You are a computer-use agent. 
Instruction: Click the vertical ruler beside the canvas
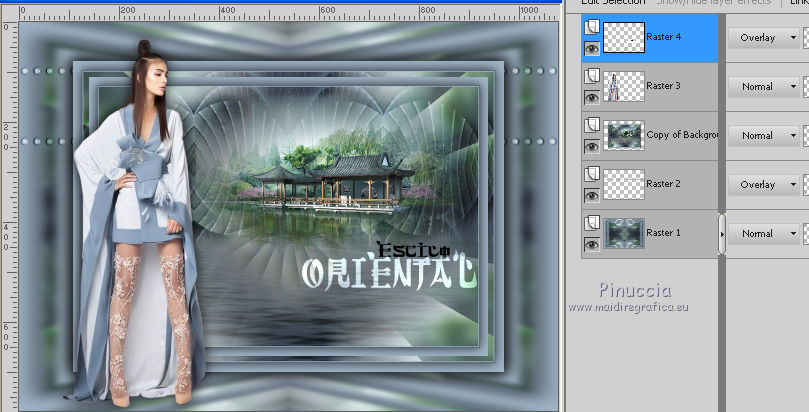coord(9,217)
